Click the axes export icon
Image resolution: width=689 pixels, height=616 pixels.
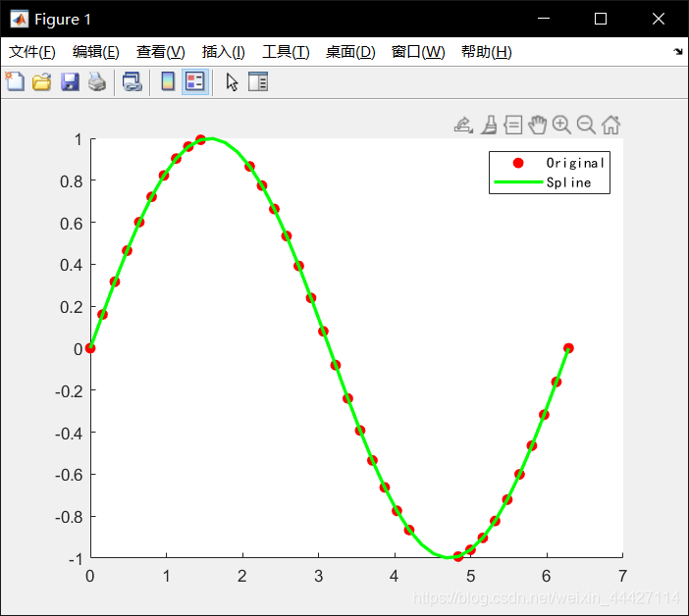[x=463, y=126]
